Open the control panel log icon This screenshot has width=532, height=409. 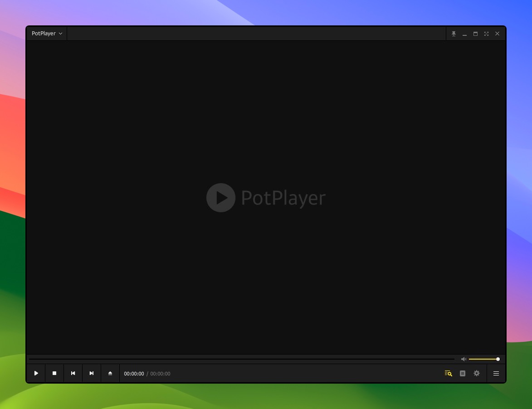pyautogui.click(x=462, y=373)
